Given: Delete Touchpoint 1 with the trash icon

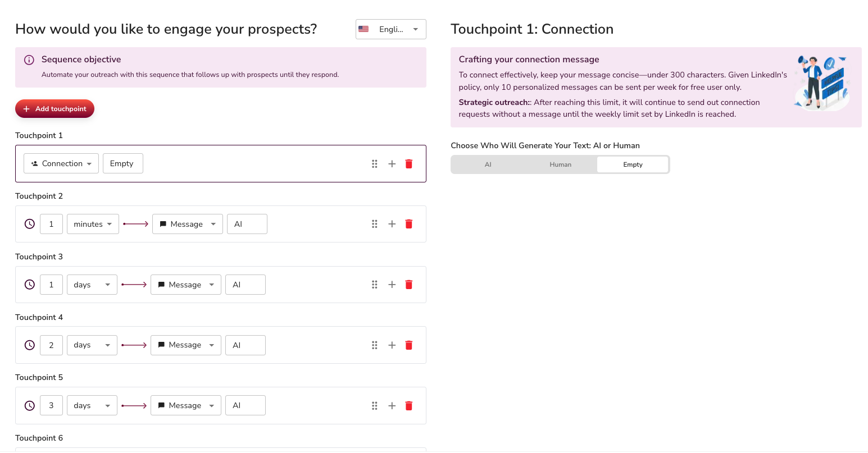Looking at the screenshot, I should (x=408, y=164).
